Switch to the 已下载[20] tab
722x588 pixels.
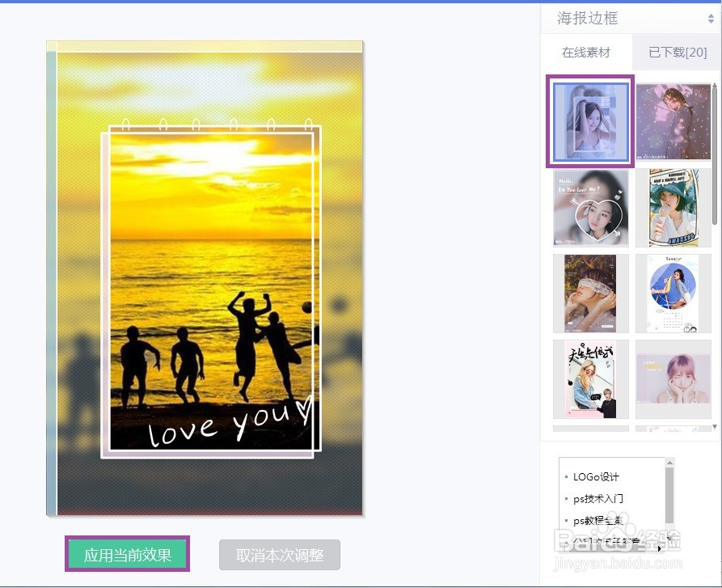pos(678,52)
